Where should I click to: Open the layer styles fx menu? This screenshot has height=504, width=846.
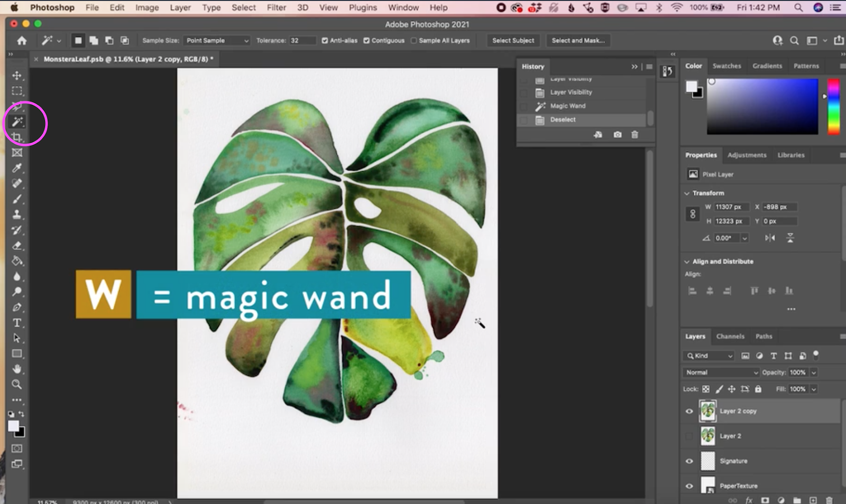749,500
